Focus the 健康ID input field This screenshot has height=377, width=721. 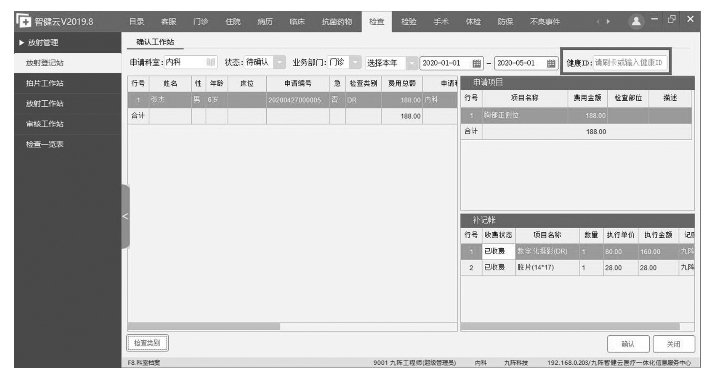[629, 63]
